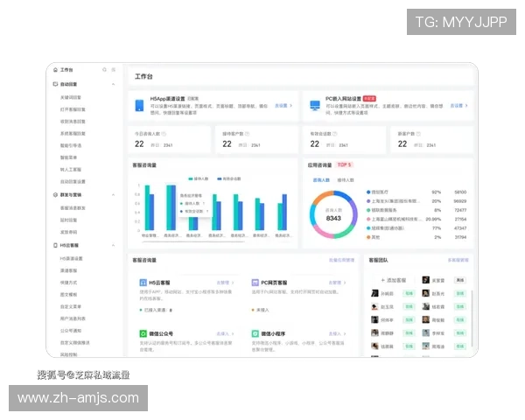This screenshot has width=525, height=420.
Task: Collapse the 自动回复 sidebar section
Action: pyautogui.click(x=115, y=85)
